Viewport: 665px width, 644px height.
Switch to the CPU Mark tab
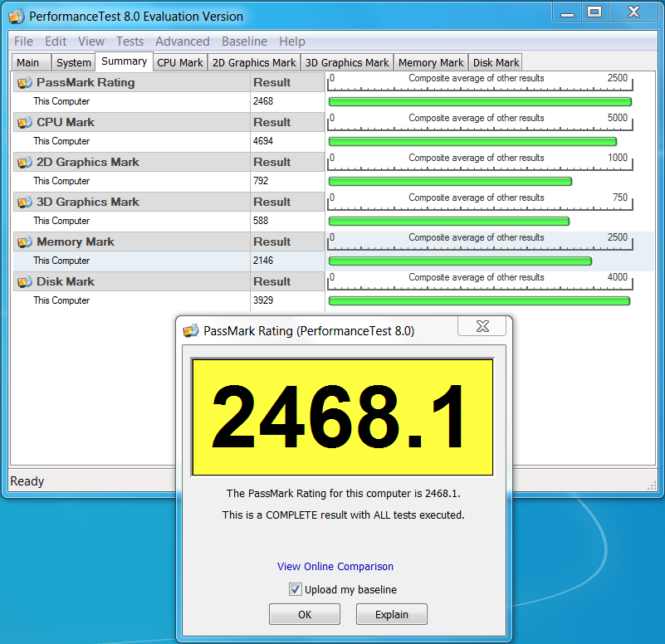point(180,62)
